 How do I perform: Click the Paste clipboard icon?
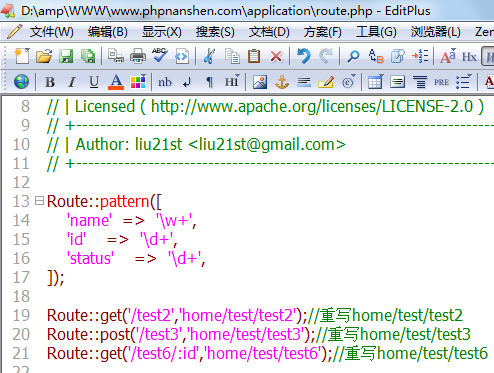(x=254, y=56)
